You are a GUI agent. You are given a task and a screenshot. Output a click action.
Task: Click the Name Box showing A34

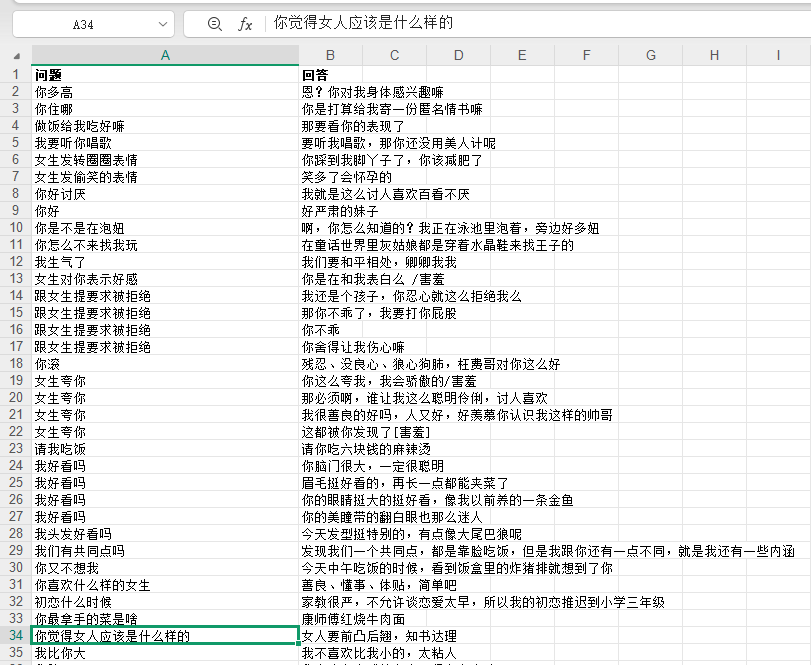pyautogui.click(x=85, y=24)
